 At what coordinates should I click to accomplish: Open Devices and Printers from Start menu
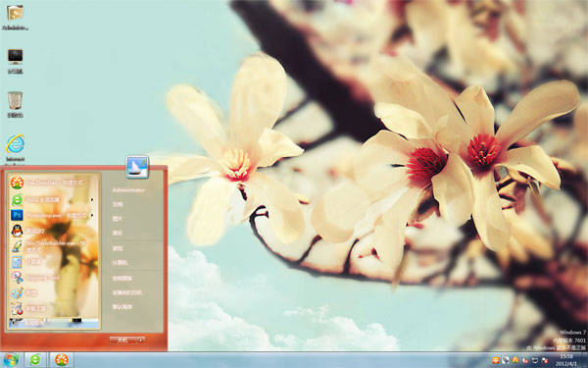[x=126, y=292]
